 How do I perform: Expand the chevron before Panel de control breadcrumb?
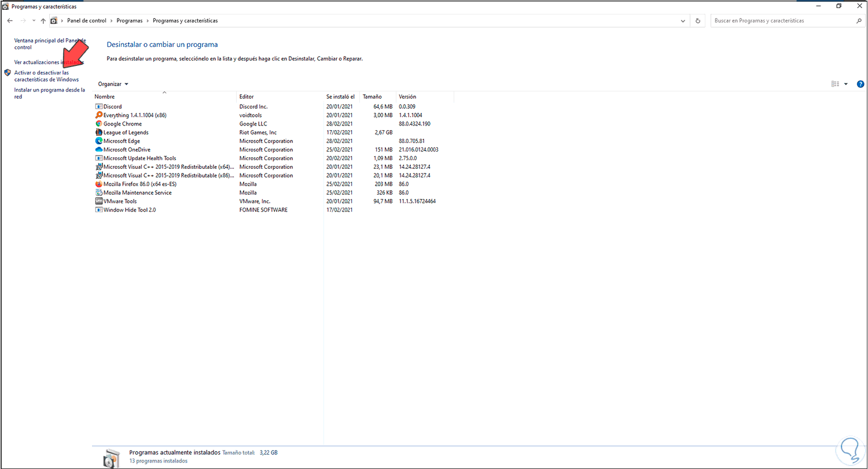point(62,21)
